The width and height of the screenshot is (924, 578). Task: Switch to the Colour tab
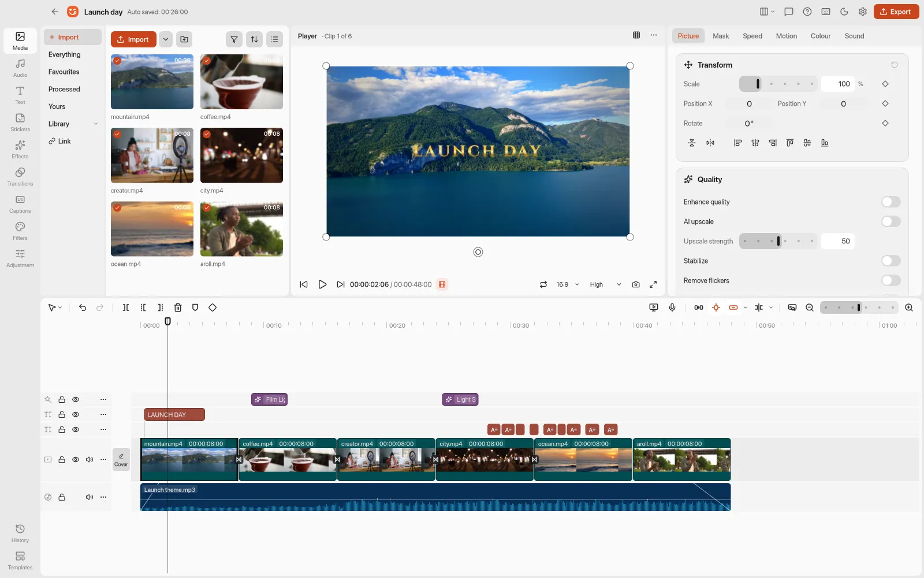tap(821, 36)
